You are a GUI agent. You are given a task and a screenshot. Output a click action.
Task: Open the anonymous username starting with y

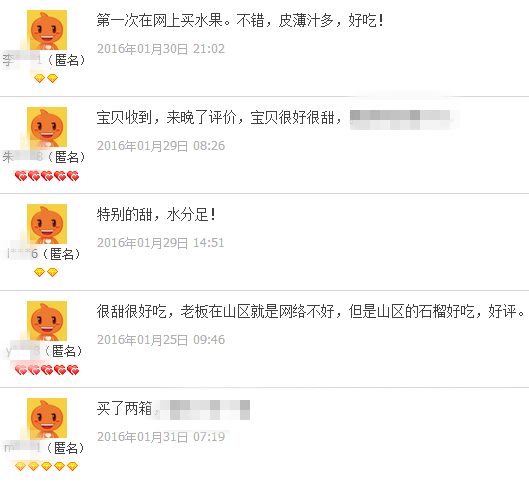(44, 351)
